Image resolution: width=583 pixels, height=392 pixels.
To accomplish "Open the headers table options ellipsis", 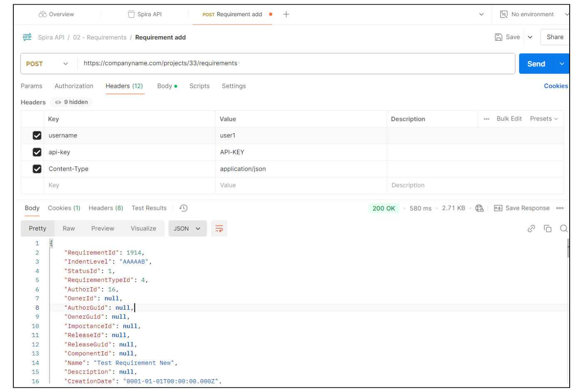I will pos(486,119).
